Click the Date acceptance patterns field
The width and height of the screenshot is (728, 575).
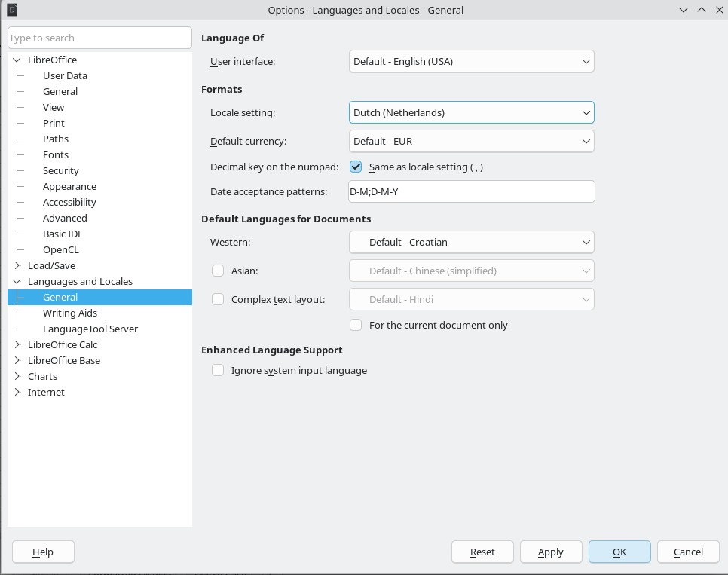pos(471,191)
